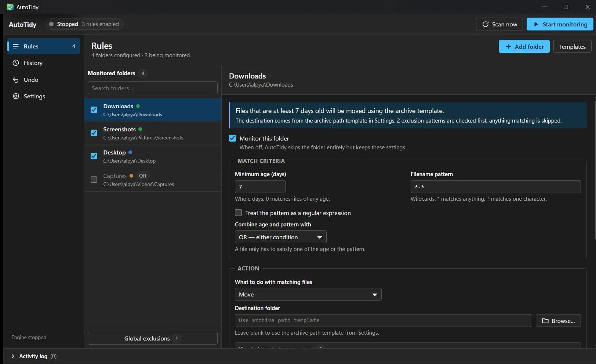Select the Captures folder row
The image size is (596, 364).
pos(153,180)
